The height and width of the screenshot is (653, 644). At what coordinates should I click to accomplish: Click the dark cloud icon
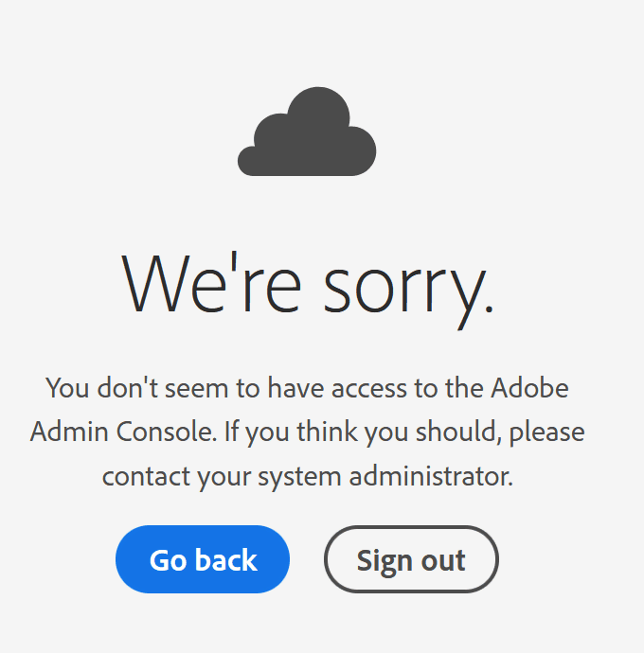307,133
